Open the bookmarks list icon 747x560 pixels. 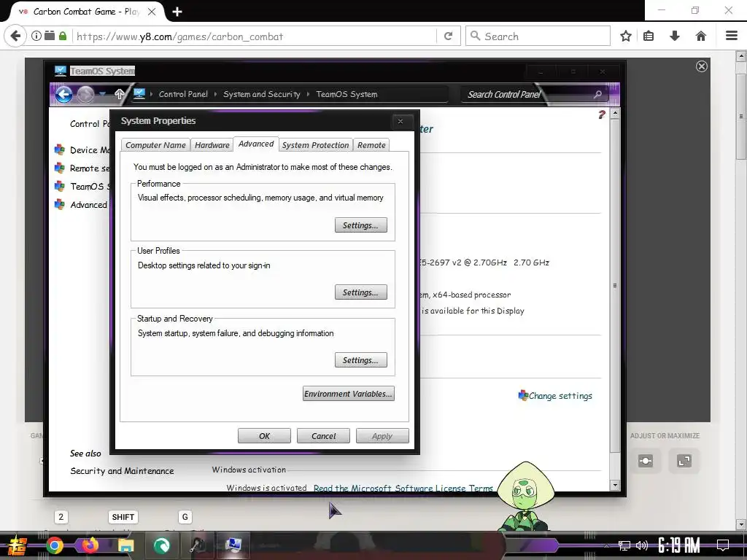point(649,36)
